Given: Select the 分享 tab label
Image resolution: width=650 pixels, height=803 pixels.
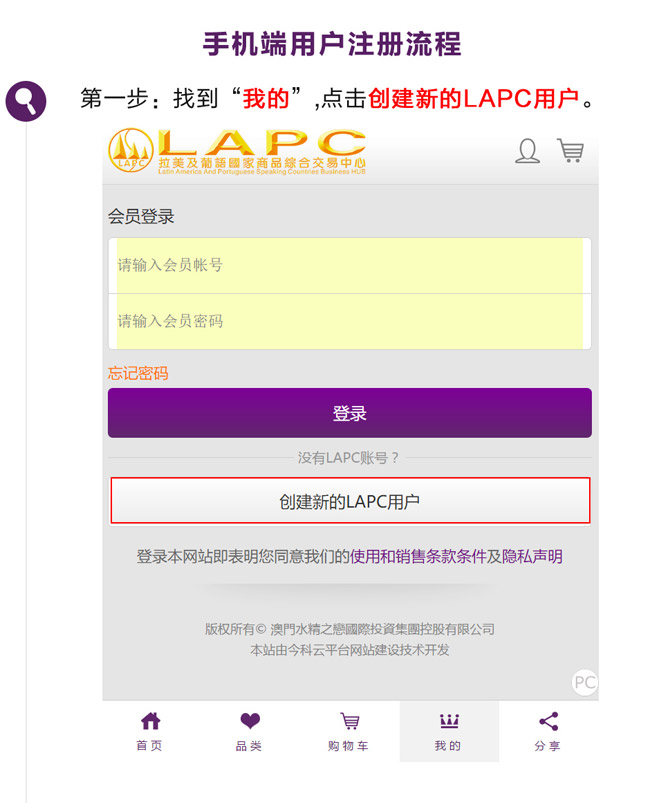Looking at the screenshot, I should point(548,746).
